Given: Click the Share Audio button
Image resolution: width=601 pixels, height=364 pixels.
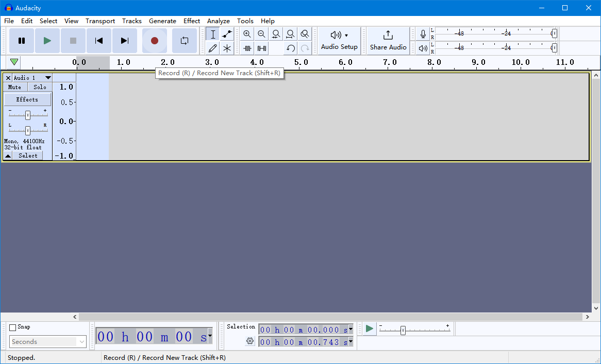Looking at the screenshot, I should tap(388, 41).
